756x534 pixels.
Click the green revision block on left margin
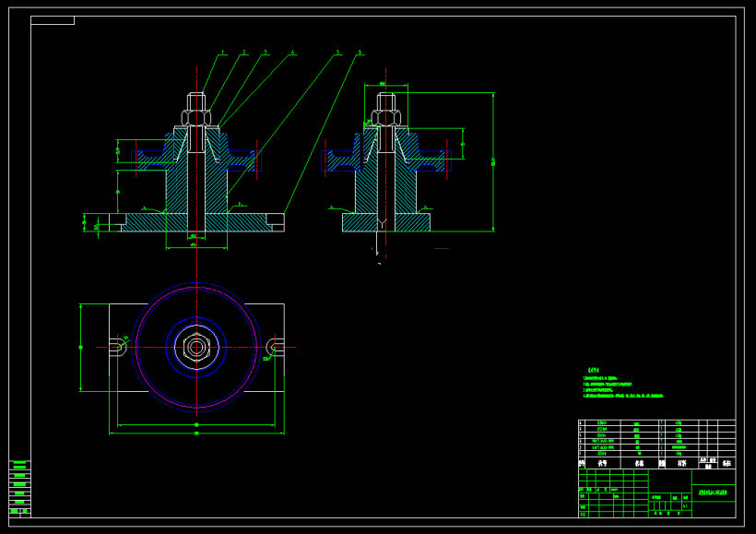(19, 487)
